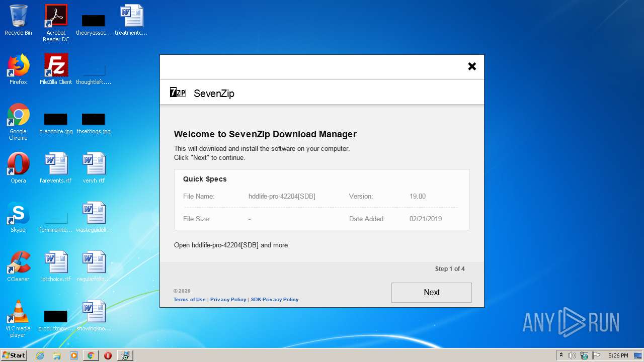Open Chrome from the taskbar

(91, 355)
